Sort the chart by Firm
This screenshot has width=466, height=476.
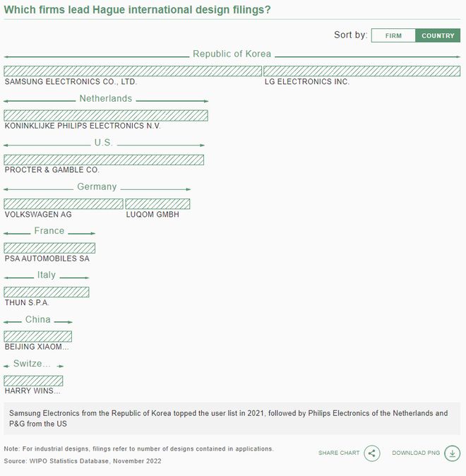coord(393,35)
